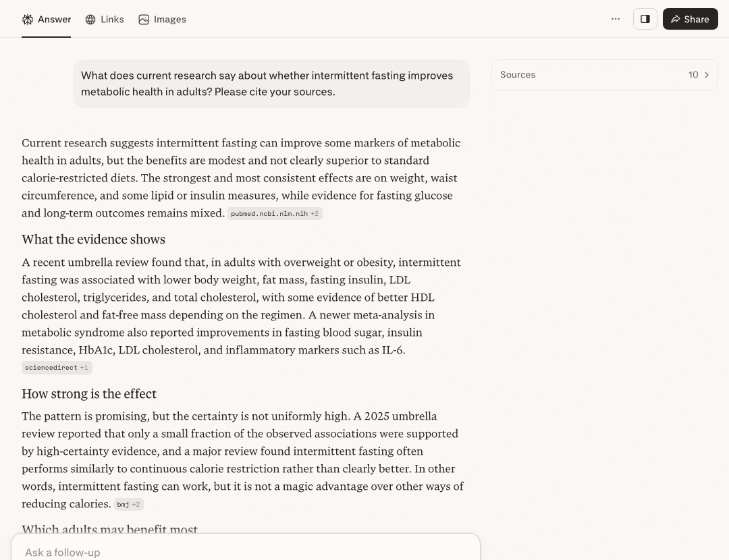This screenshot has height=560, width=729.
Task: Click the user question bubble about intermittent fasting
Action: click(x=271, y=84)
